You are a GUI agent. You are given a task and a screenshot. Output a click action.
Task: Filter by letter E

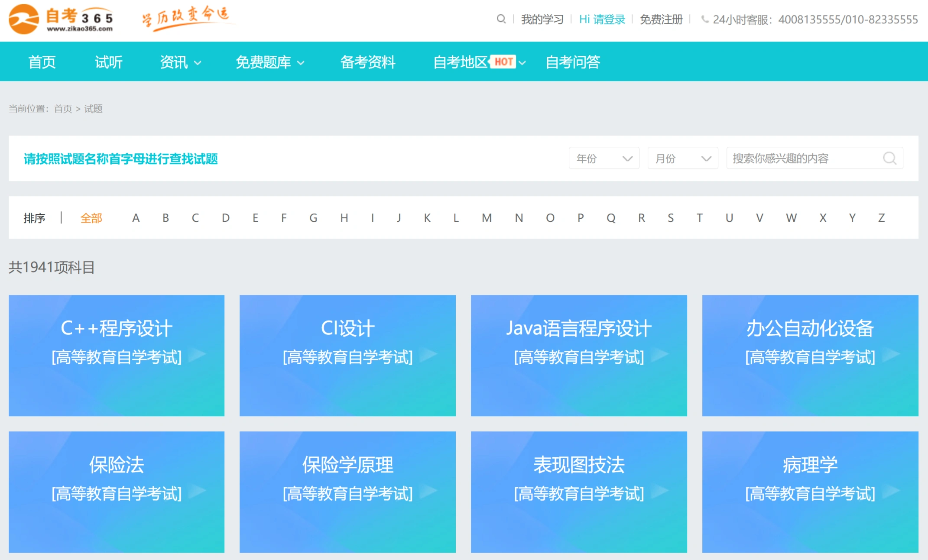(x=256, y=218)
